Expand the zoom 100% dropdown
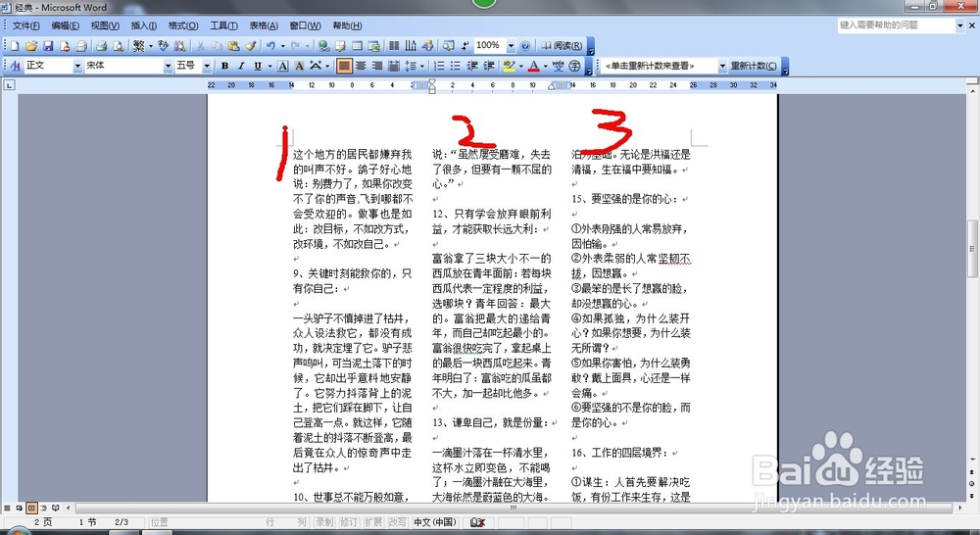 click(x=511, y=46)
